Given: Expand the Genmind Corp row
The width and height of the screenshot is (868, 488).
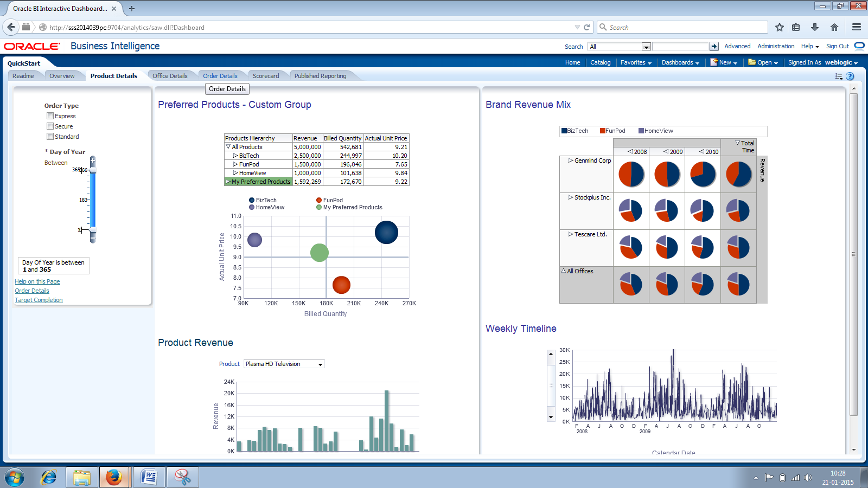Looking at the screenshot, I should pyautogui.click(x=571, y=160).
